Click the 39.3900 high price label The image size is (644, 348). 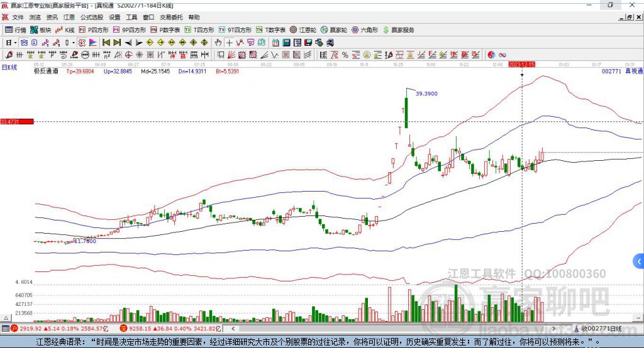426,94
